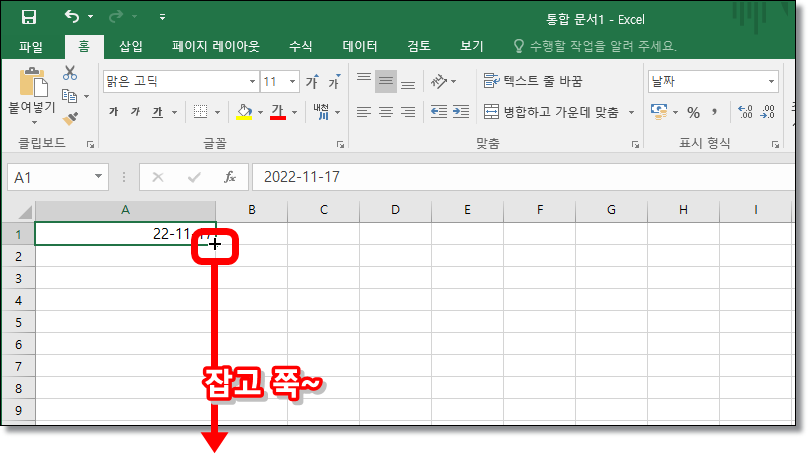This screenshot has width=808, height=454.
Task: Toggle 텍스트 줄 바꿈 wrap text
Action: [x=533, y=81]
